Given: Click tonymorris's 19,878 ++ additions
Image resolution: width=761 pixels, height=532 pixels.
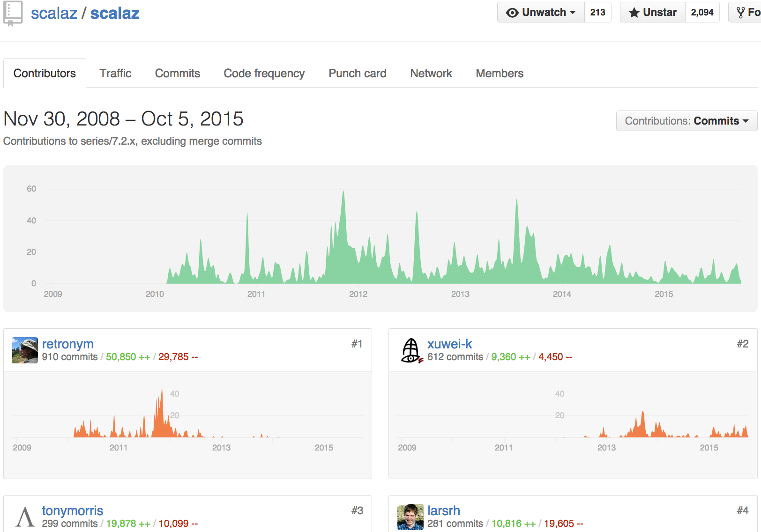Looking at the screenshot, I should 128,524.
